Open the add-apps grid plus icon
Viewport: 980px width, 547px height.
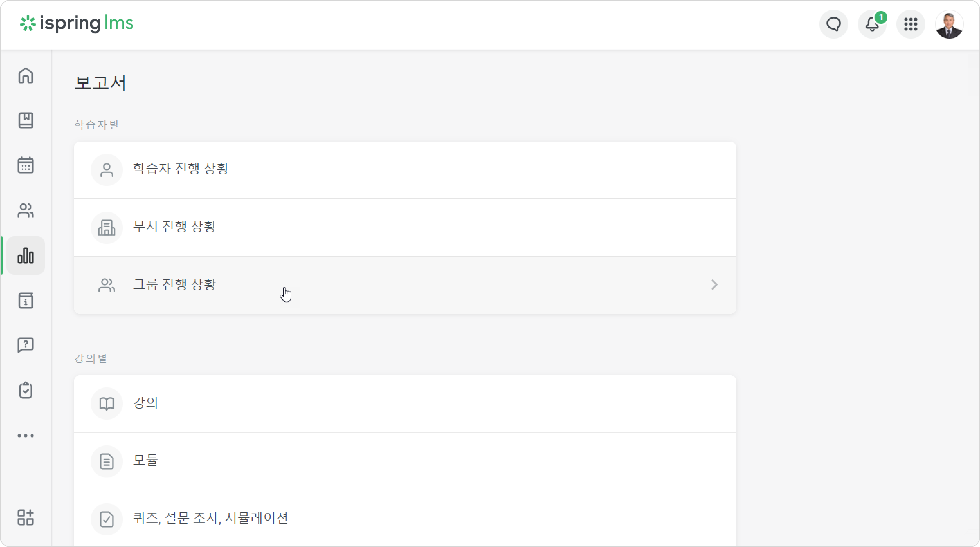[x=26, y=517]
